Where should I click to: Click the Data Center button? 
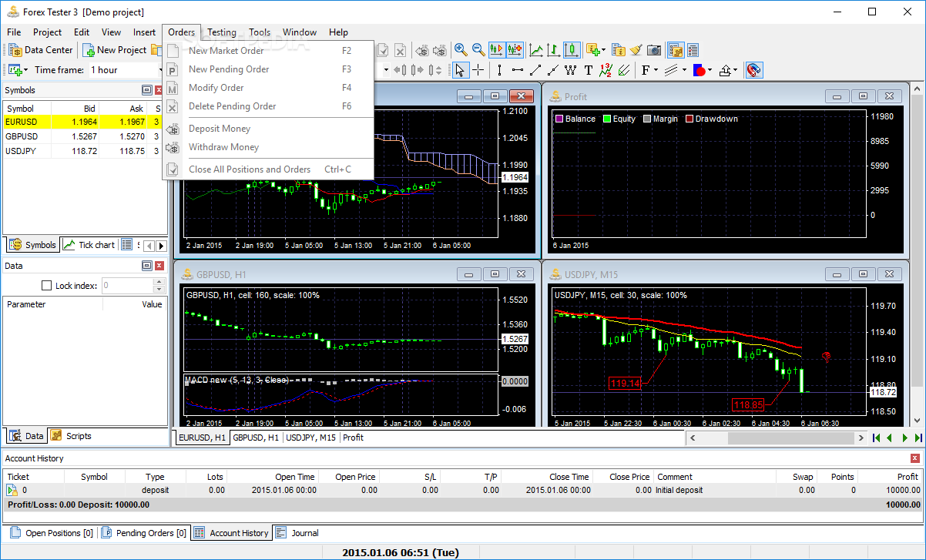tap(41, 50)
